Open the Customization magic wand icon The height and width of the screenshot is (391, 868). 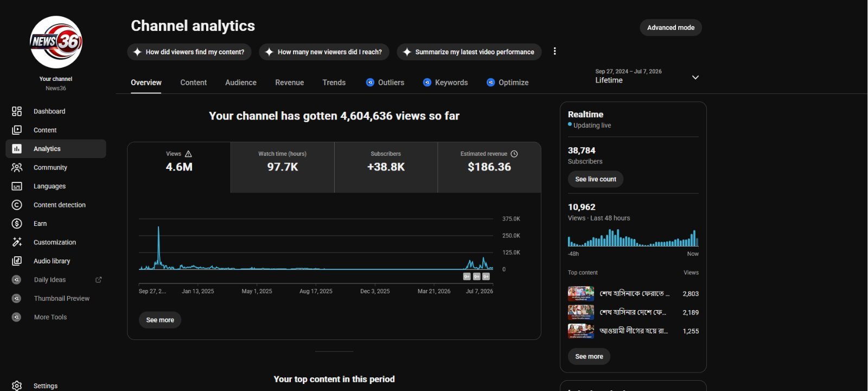17,242
